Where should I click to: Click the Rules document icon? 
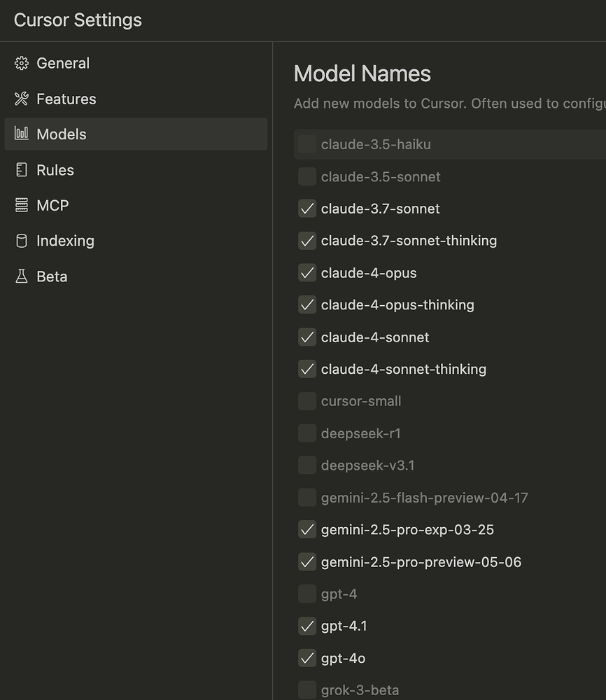pyautogui.click(x=22, y=169)
